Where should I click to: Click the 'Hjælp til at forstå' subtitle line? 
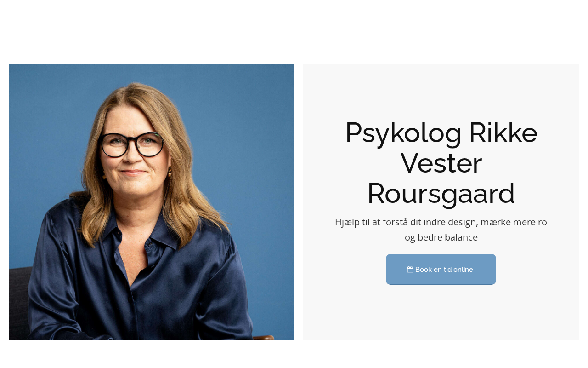[x=441, y=222]
